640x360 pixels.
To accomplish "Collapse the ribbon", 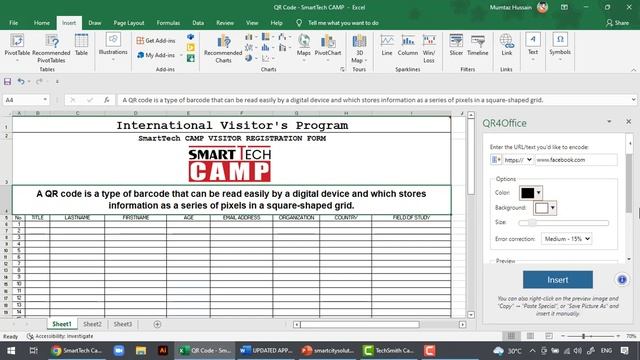I will [x=633, y=70].
